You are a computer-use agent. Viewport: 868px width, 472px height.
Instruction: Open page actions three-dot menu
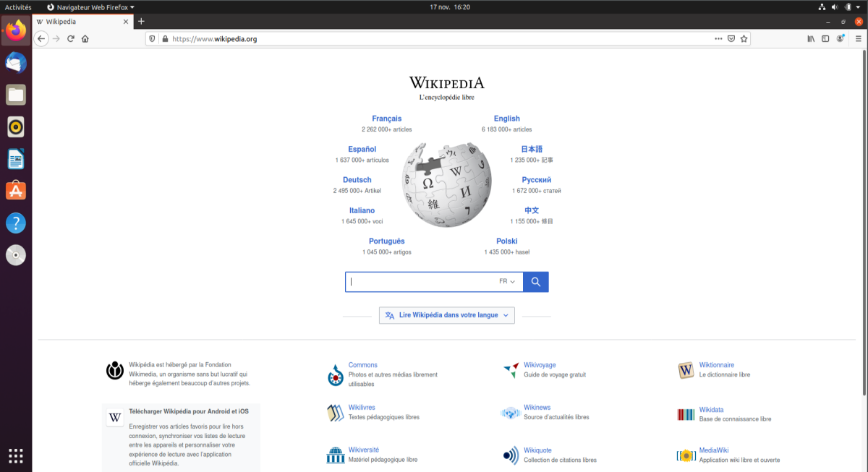click(x=718, y=39)
